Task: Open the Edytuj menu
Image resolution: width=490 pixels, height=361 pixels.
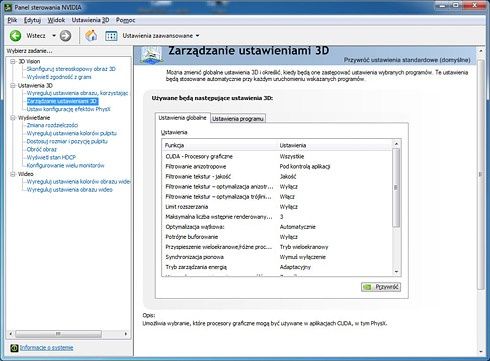Action: [32, 20]
